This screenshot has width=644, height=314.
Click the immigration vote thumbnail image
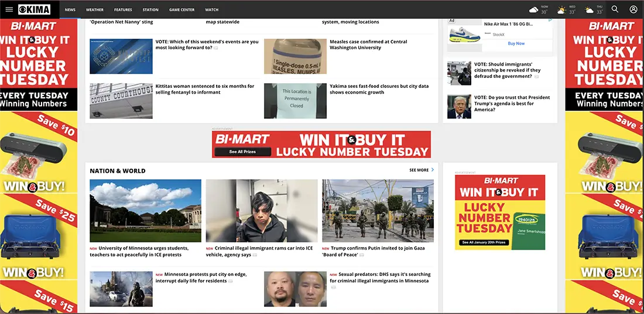click(x=459, y=73)
